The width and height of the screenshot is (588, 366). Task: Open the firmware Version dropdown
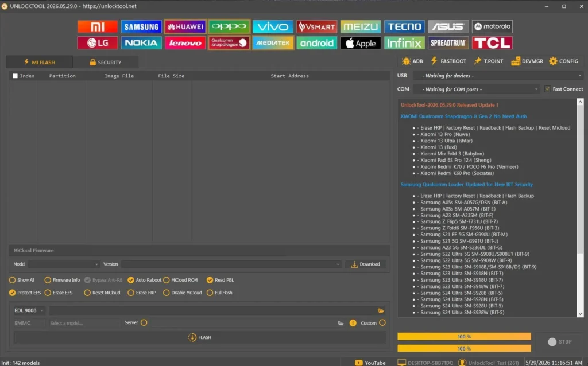231,264
